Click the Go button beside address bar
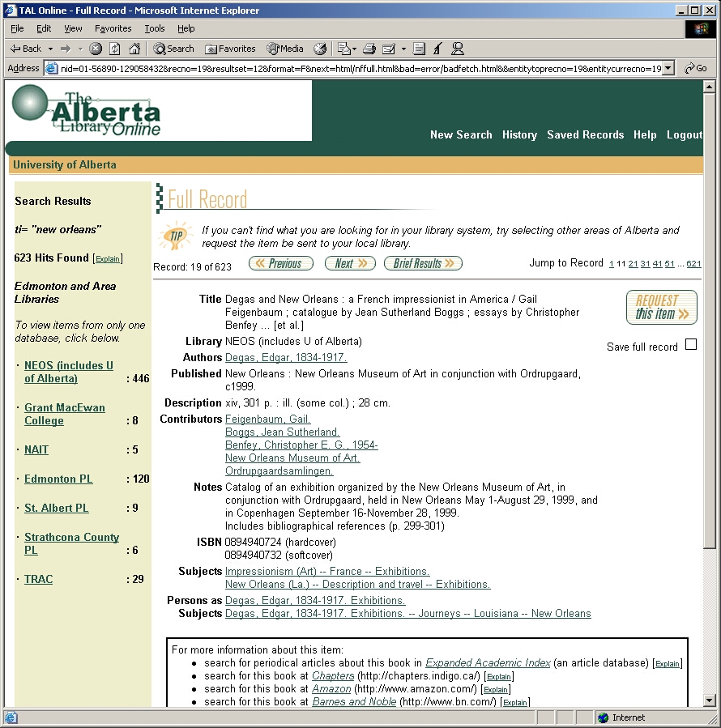Screen dimensions: 721x728 pyautogui.click(x=695, y=68)
